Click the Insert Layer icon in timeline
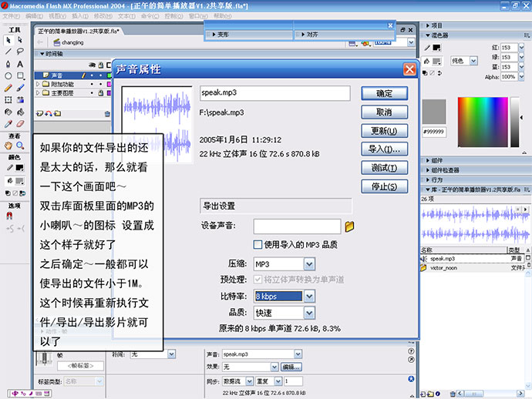The height and width of the screenshot is (399, 532). [x=39, y=113]
